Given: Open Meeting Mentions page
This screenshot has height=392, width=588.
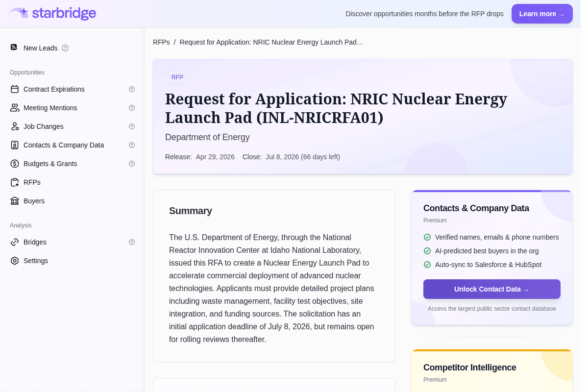Looking at the screenshot, I should 50,108.
